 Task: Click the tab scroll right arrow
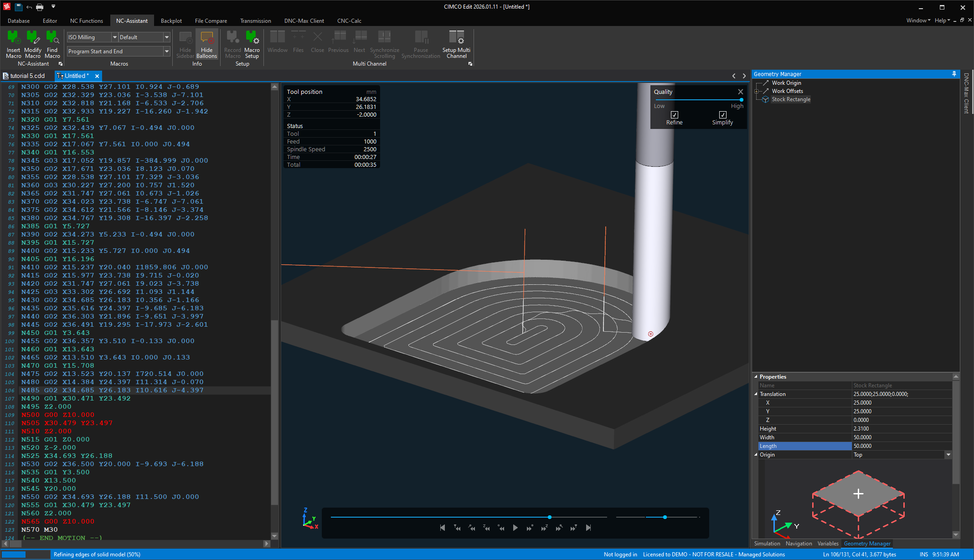point(744,76)
